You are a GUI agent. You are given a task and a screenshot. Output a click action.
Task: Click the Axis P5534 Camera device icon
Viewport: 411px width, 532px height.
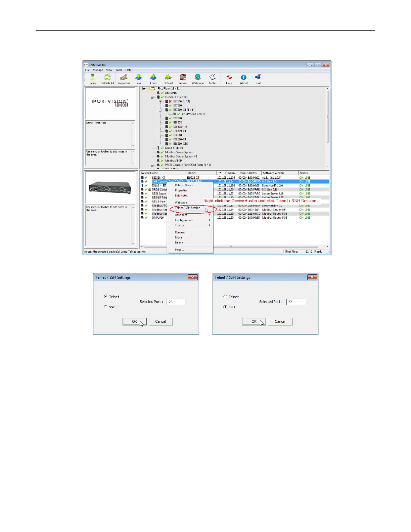[x=175, y=114]
